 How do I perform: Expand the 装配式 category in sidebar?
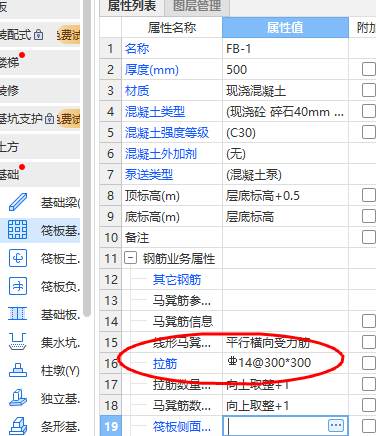[x=40, y=35]
